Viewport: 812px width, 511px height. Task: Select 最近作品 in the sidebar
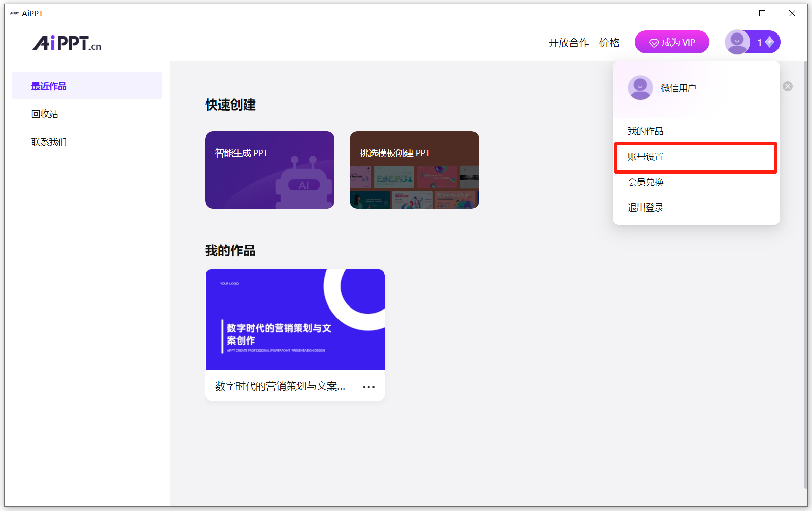(87, 86)
